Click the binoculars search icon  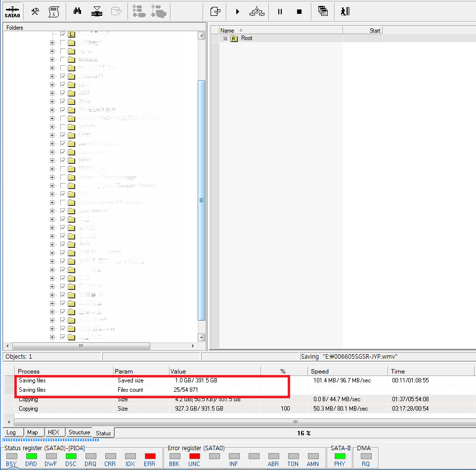coord(77,11)
